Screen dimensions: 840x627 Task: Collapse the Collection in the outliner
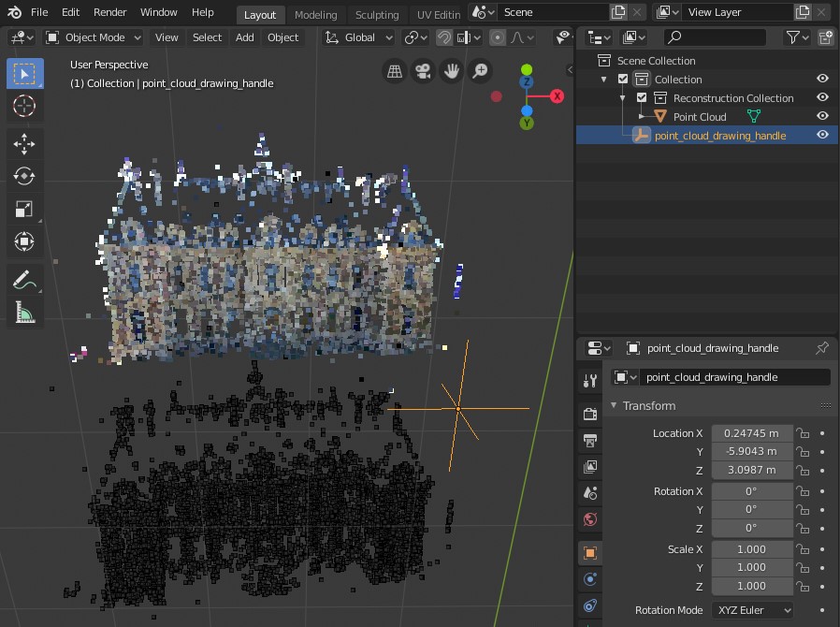[603, 79]
